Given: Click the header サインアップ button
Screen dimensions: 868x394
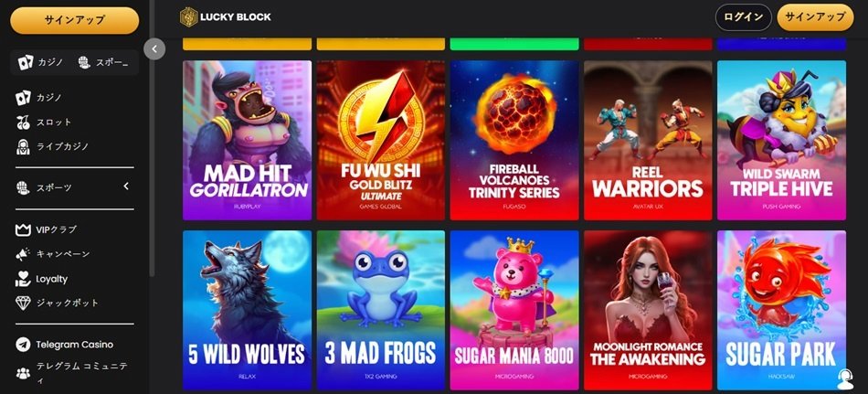Looking at the screenshot, I should pos(815,17).
